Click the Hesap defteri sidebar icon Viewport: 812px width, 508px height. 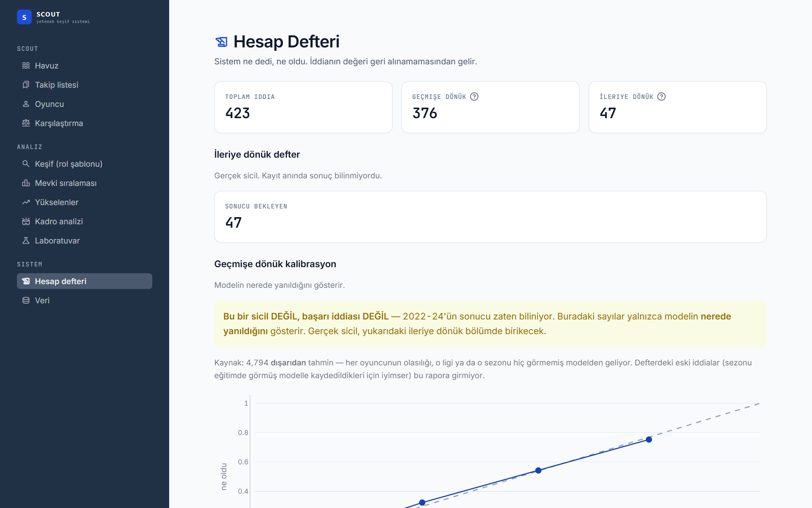(26, 281)
